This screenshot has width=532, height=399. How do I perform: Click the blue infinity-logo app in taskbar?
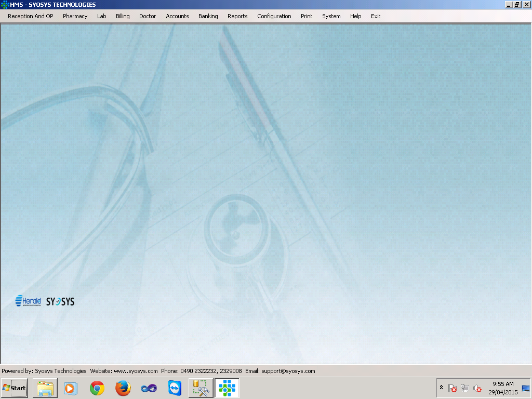pyautogui.click(x=149, y=388)
